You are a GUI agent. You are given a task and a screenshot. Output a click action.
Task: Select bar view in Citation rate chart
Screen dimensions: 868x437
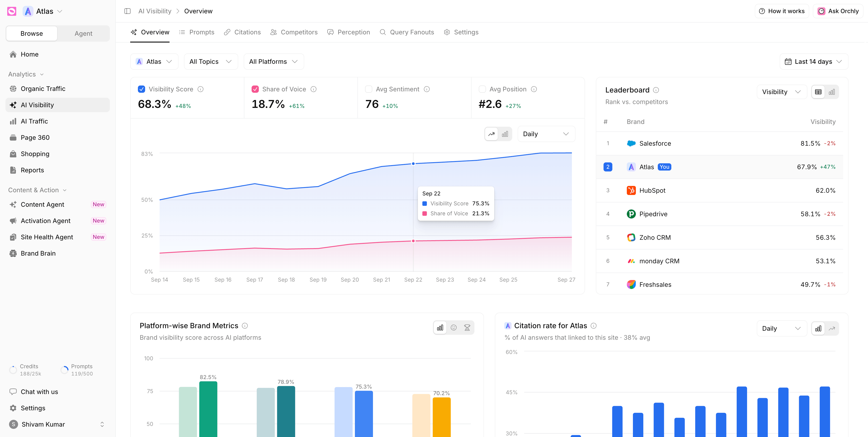(818, 328)
